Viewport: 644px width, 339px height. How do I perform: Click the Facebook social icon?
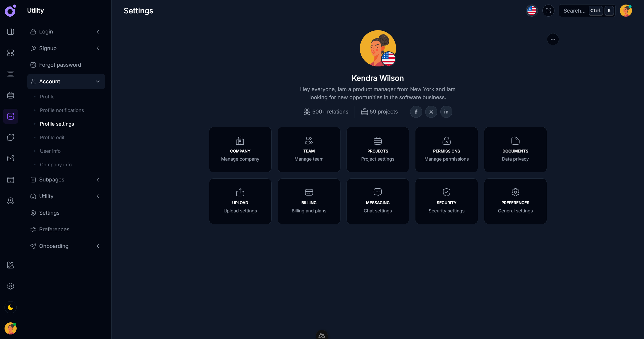click(x=416, y=112)
